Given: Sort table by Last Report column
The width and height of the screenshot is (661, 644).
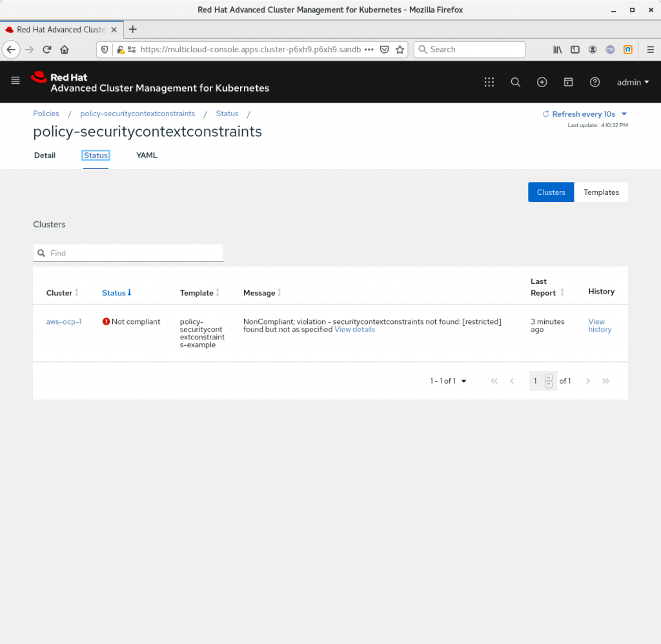Looking at the screenshot, I should 547,287.
